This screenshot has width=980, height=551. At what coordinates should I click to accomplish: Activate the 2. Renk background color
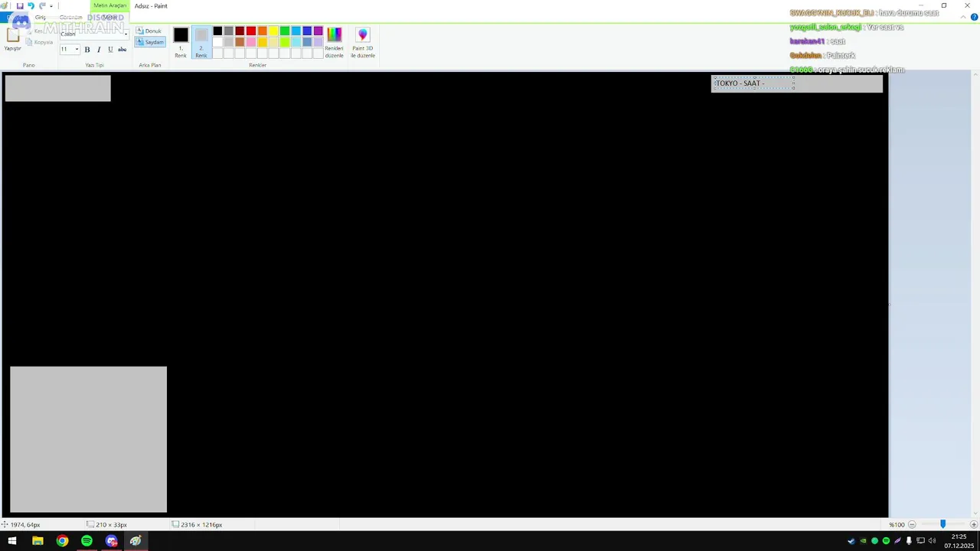tap(201, 43)
